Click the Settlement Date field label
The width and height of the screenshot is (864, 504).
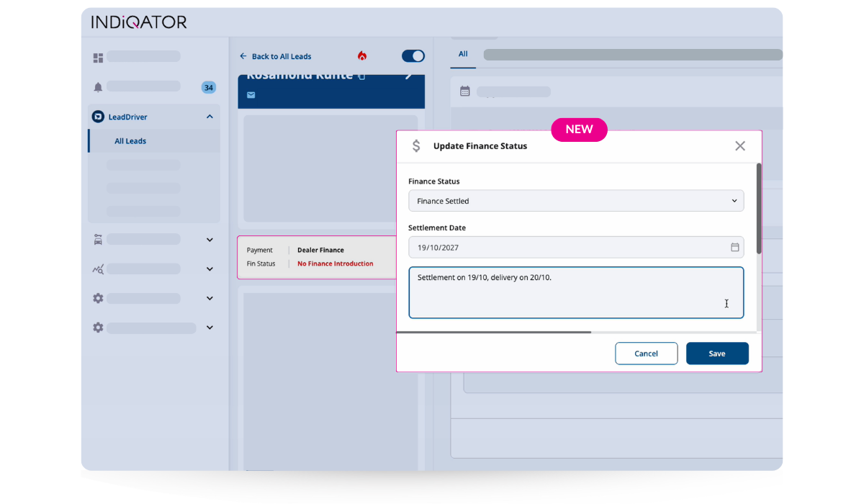coord(437,228)
